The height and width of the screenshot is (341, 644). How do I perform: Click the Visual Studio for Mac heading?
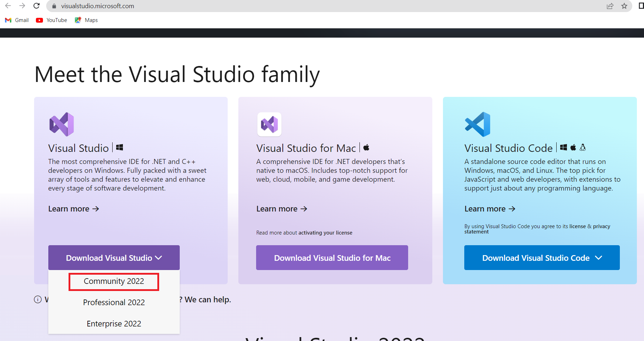[x=306, y=148]
